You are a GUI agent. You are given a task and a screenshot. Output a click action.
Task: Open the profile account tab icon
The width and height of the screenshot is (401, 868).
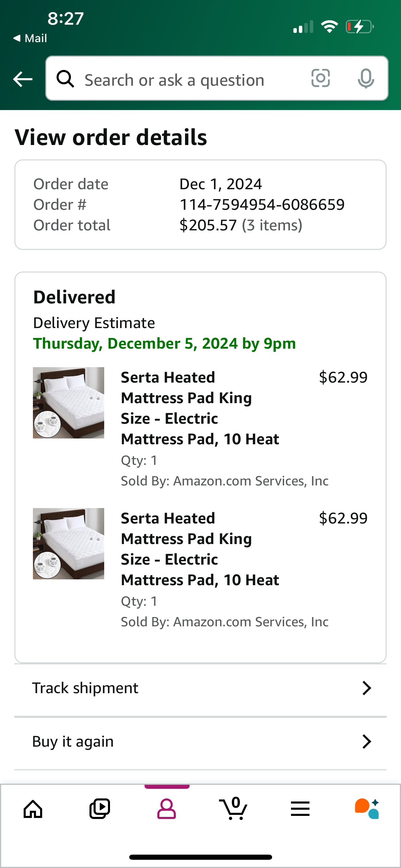(167, 809)
